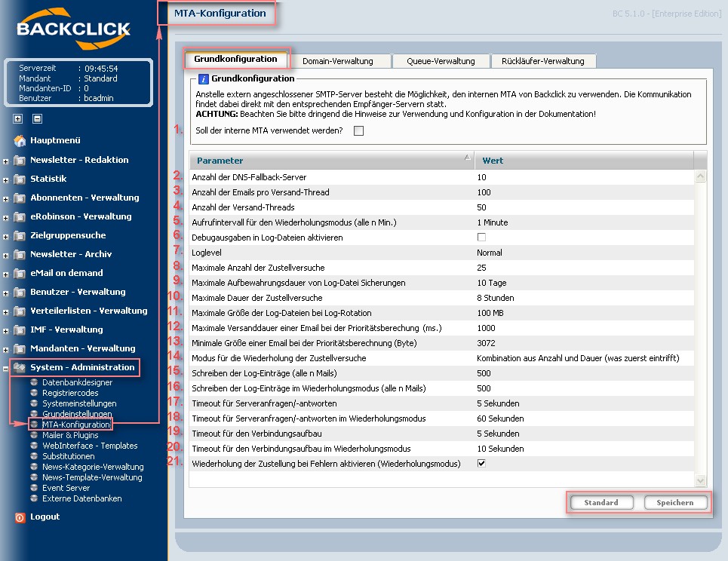Screen dimensions: 728x561
Task: Open WebInterface - Templates link
Action: click(90, 446)
